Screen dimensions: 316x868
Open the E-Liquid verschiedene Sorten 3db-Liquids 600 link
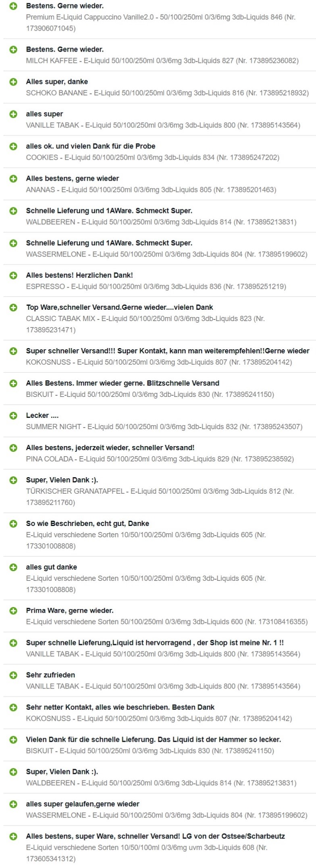click(x=167, y=622)
